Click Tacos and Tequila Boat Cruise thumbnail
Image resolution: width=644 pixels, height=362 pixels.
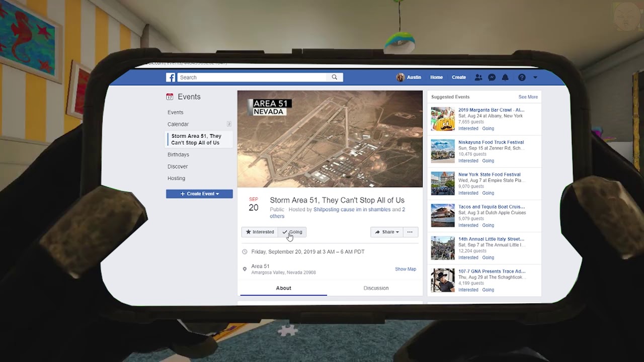[443, 215]
